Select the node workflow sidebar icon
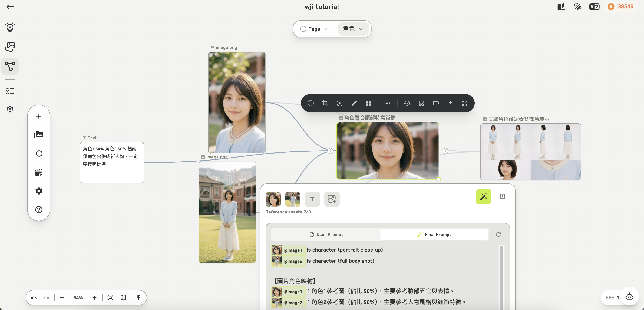Image resolution: width=644 pixels, height=310 pixels. click(x=10, y=66)
